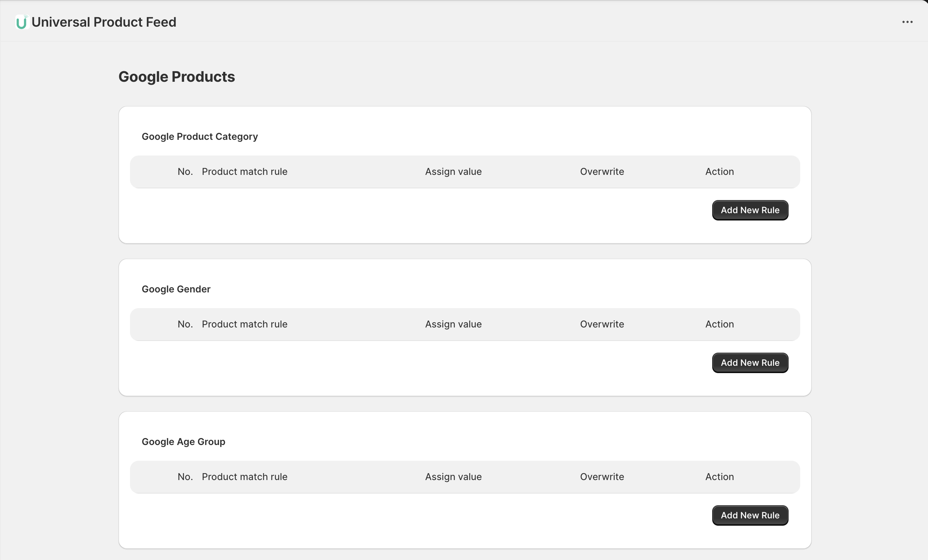Open the three-dot overflow menu

pos(908,22)
